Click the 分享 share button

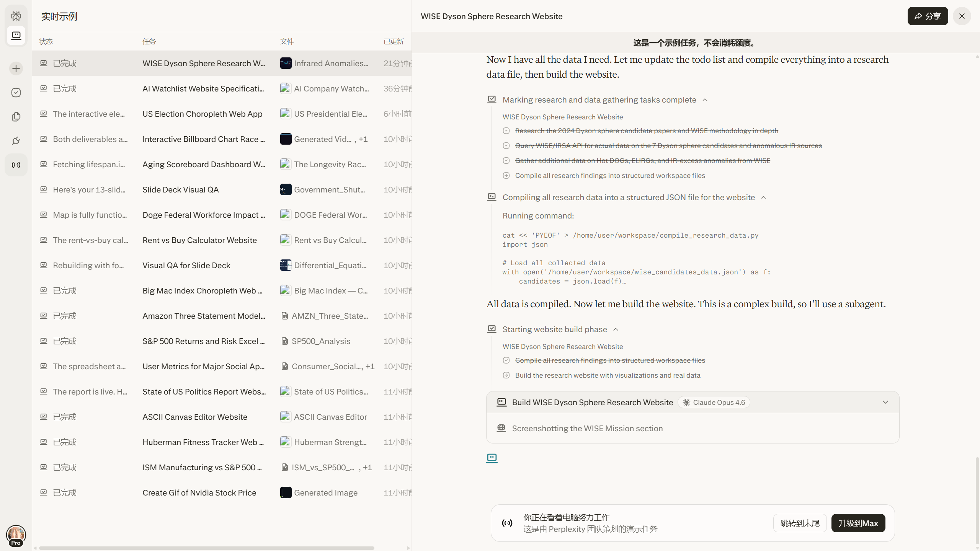(x=928, y=16)
